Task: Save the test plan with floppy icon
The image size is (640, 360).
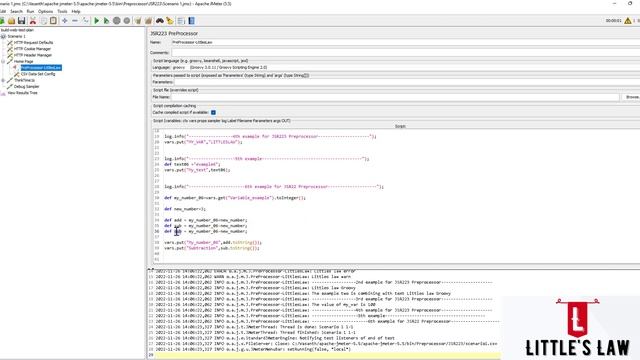Action: [x=21, y=21]
